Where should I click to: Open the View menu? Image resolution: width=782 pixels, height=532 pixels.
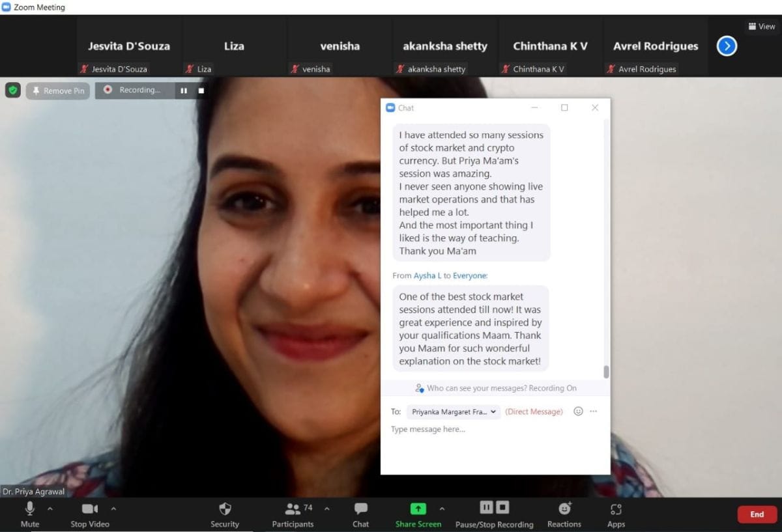tap(761, 27)
